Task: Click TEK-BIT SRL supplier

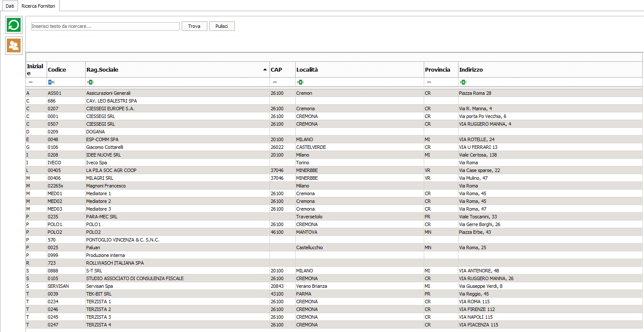Action: click(334, 294)
